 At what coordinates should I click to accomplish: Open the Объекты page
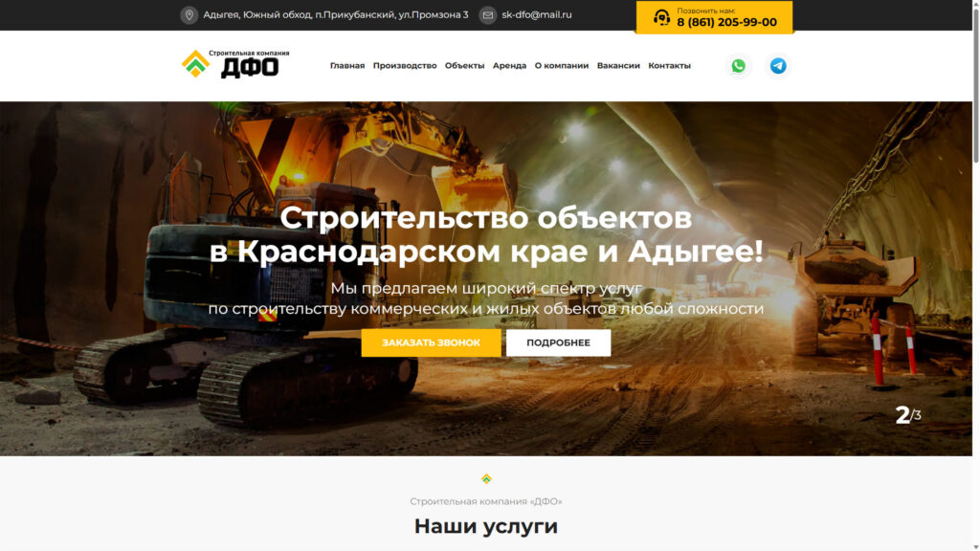[x=464, y=66]
